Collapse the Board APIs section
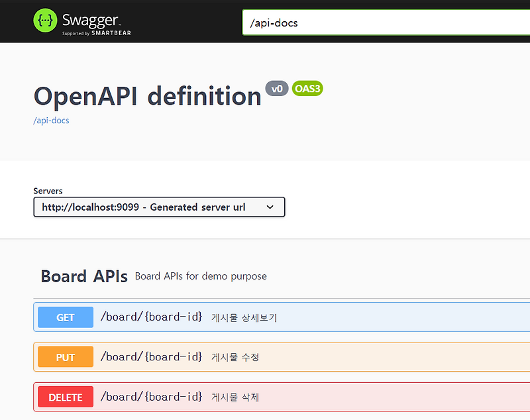The height and width of the screenshot is (420, 530). coord(83,276)
